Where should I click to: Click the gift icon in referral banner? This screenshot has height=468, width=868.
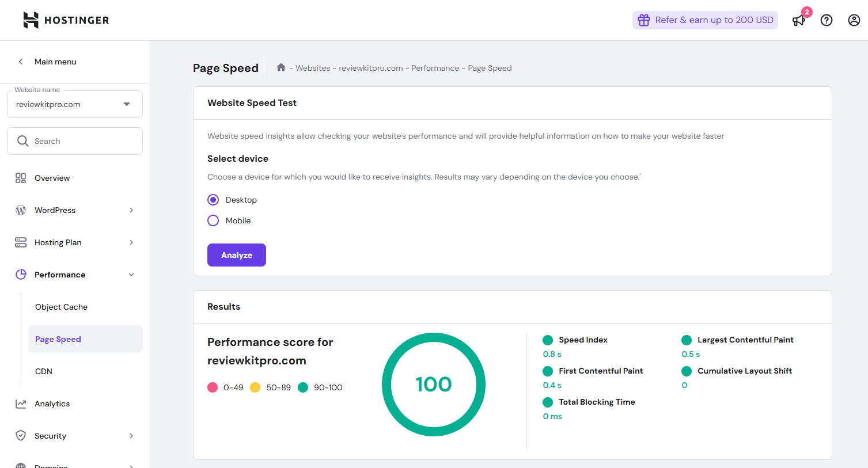point(644,20)
